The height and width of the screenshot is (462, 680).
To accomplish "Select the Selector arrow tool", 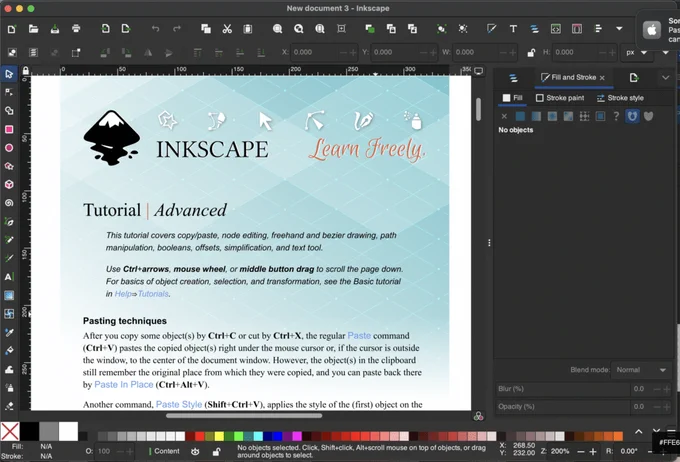I will click(x=9, y=74).
